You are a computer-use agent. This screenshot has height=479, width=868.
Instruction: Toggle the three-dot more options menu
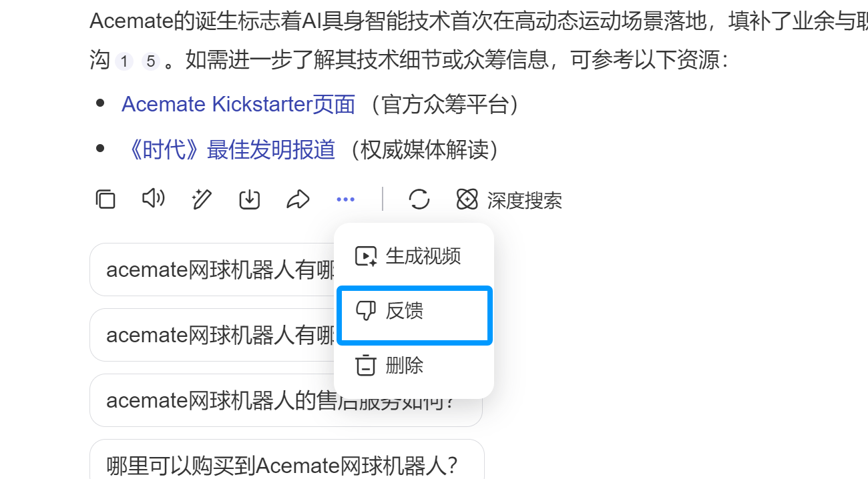pos(346,199)
